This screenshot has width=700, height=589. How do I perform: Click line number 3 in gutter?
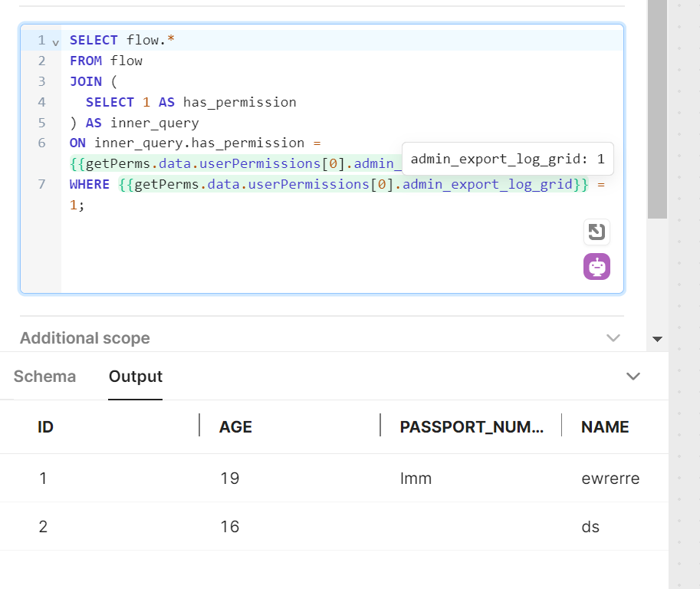(41, 81)
